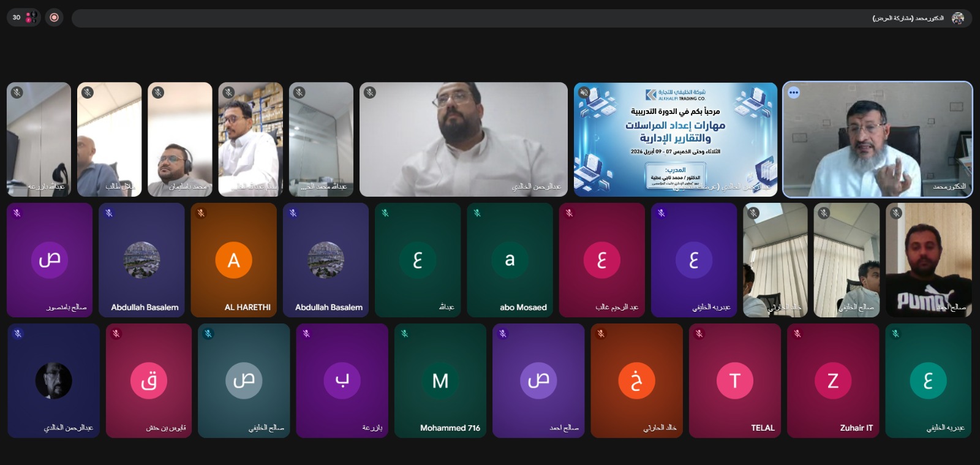This screenshot has height=465, width=980.
Task: Select the Mohammed 716 participant avatar
Action: click(x=440, y=380)
